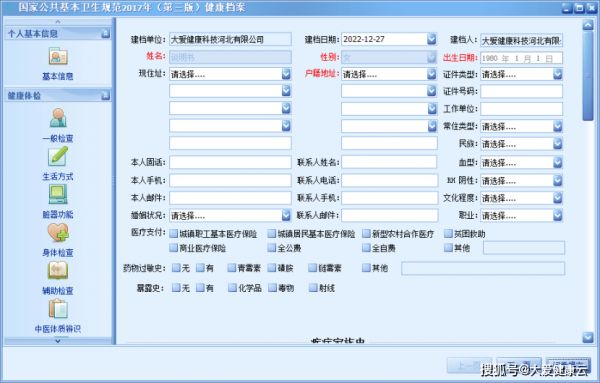The height and width of the screenshot is (383, 600).
Task: Check 城镇职工基本医疗保险 checkbox
Action: click(174, 233)
